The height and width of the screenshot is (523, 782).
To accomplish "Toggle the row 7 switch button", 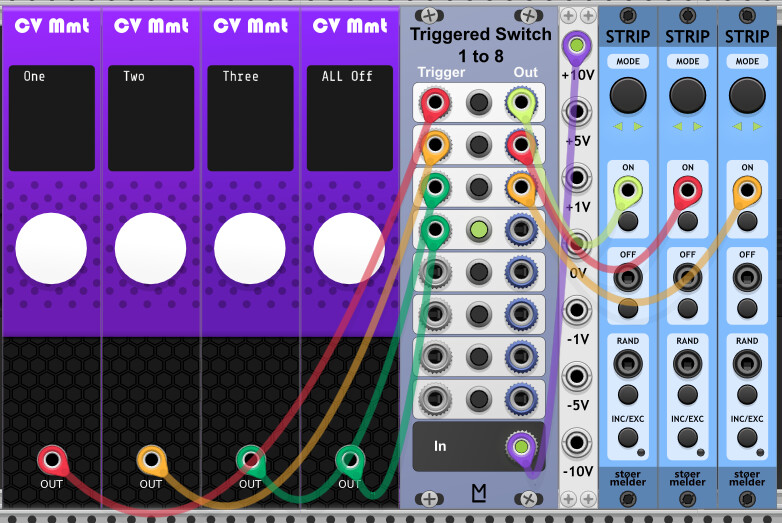I will [479, 356].
